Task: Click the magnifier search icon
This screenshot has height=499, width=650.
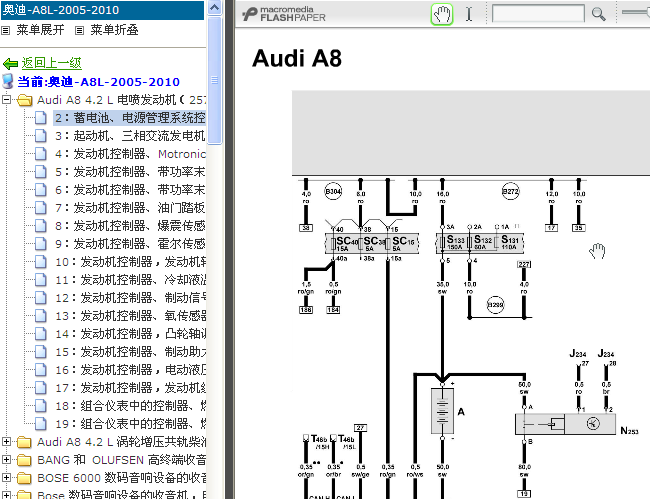Action: tap(598, 14)
